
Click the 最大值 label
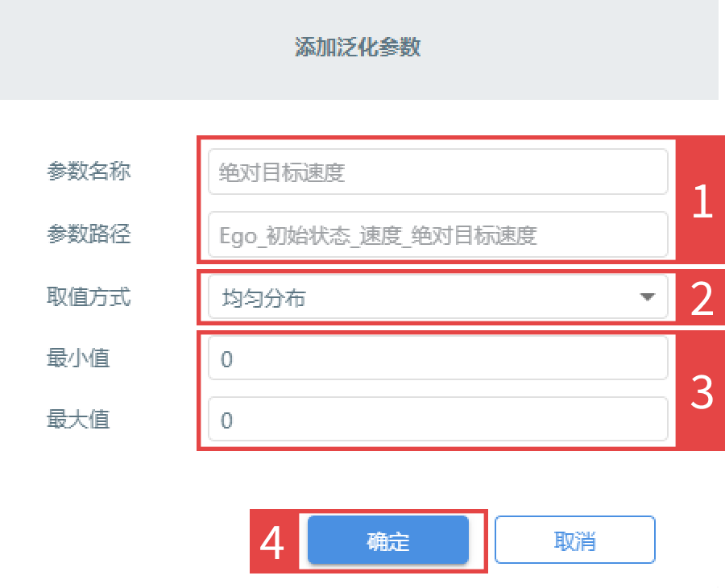pyautogui.click(x=78, y=420)
